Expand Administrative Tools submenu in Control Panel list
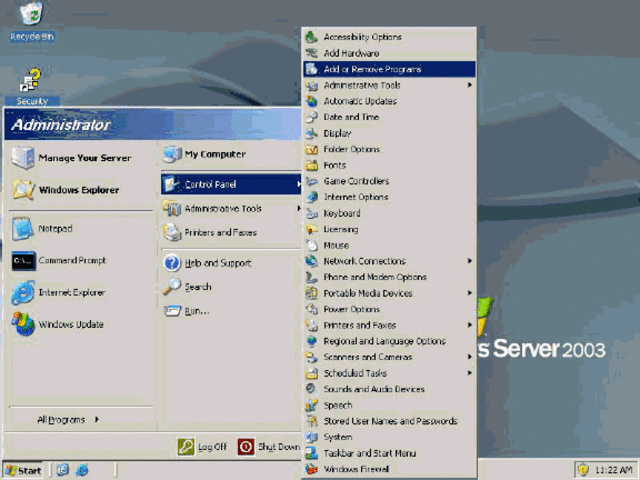640x480 pixels. coord(389,85)
